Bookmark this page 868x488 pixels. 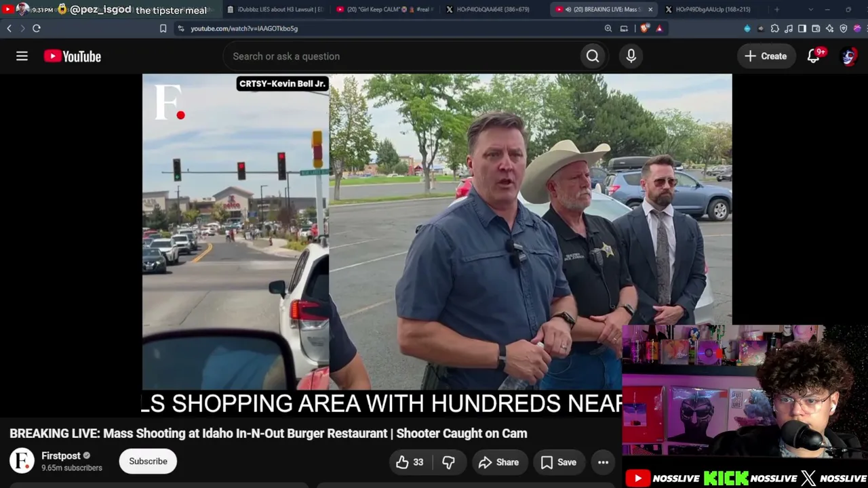point(163,28)
